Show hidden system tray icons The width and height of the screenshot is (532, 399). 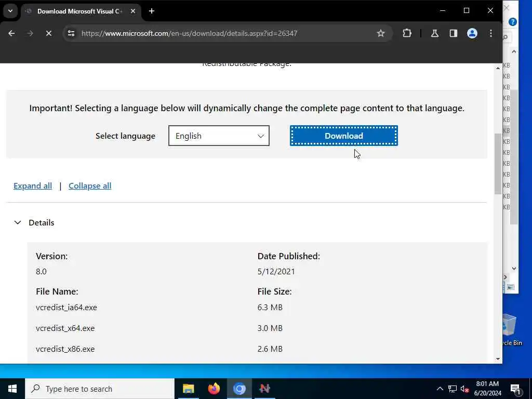click(x=440, y=389)
